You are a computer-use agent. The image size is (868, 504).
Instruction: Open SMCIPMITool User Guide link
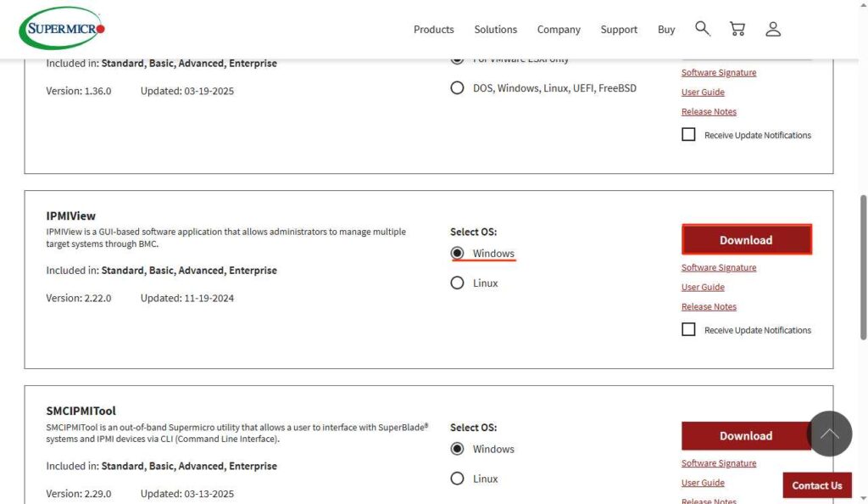tap(703, 483)
